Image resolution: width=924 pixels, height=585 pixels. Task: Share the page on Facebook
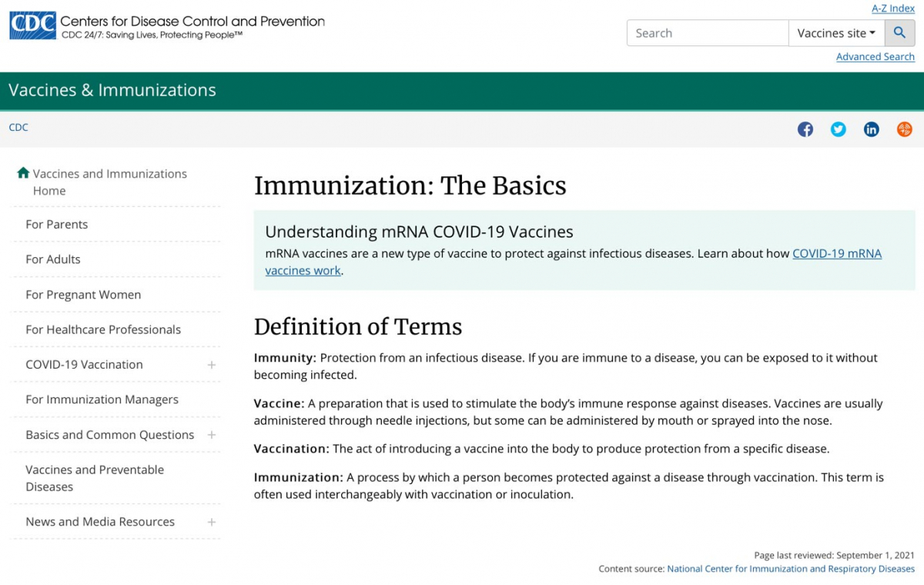pos(805,129)
